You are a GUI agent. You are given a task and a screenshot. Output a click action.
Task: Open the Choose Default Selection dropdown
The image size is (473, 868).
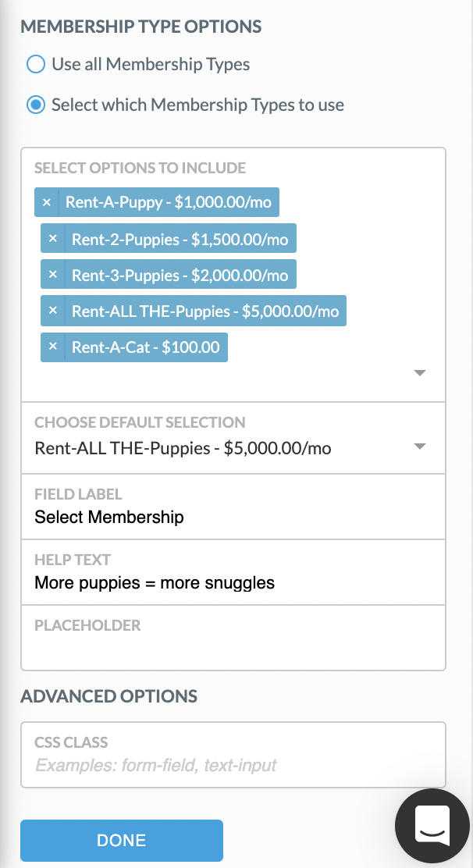[233, 438]
